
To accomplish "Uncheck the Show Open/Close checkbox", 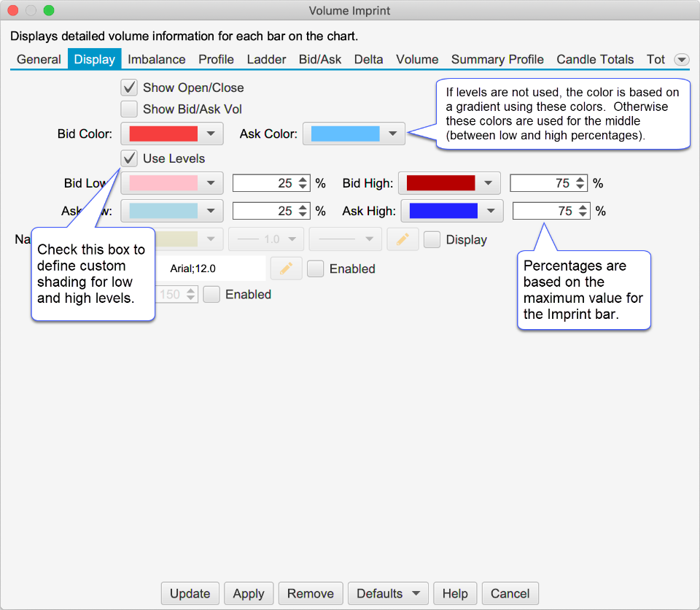I will coord(129,88).
